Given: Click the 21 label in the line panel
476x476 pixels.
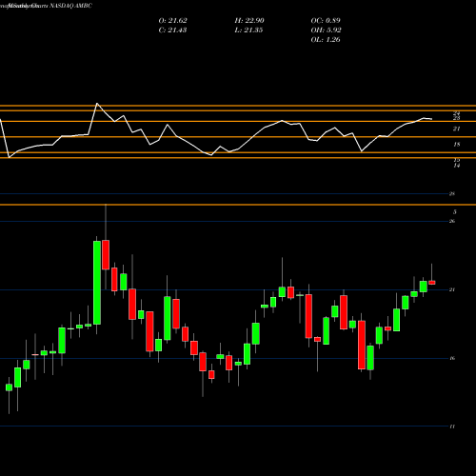Looking at the screenshot, I should pyautogui.click(x=457, y=129).
